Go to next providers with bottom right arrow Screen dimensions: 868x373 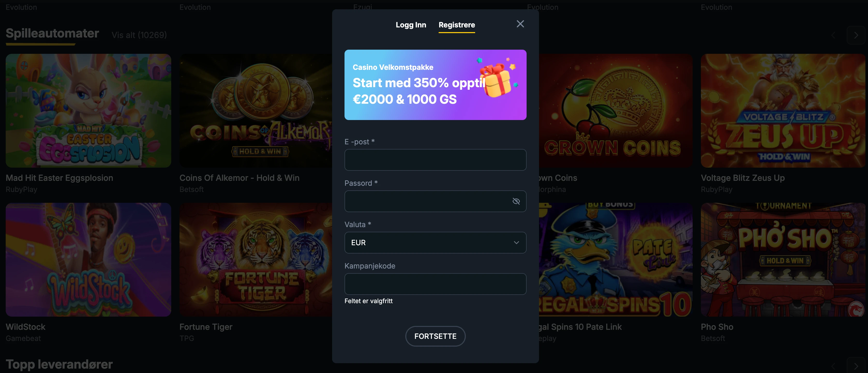point(856,366)
